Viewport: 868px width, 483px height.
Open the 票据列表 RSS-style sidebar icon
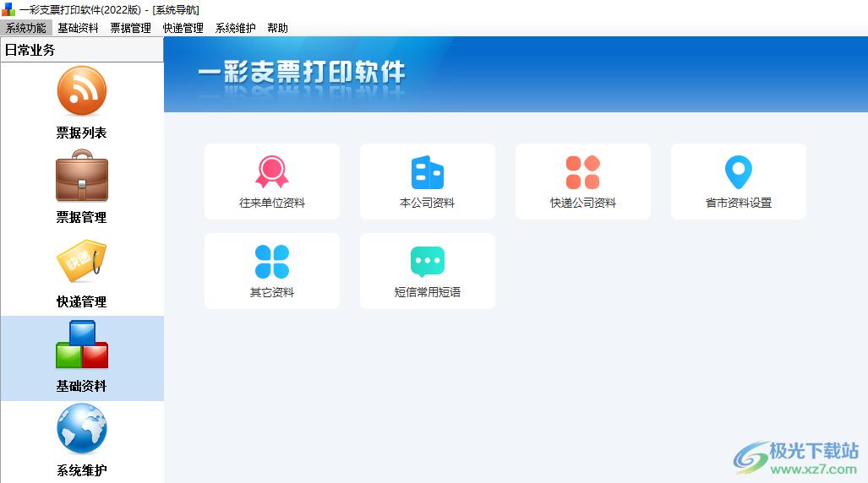point(82,92)
